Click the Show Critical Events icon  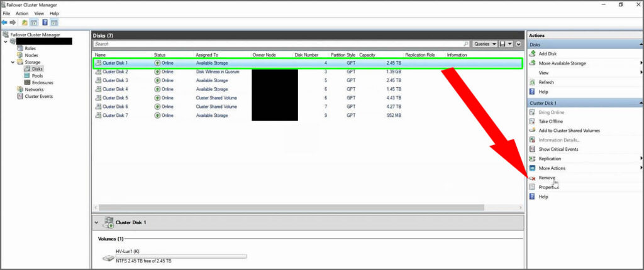pyautogui.click(x=532, y=149)
